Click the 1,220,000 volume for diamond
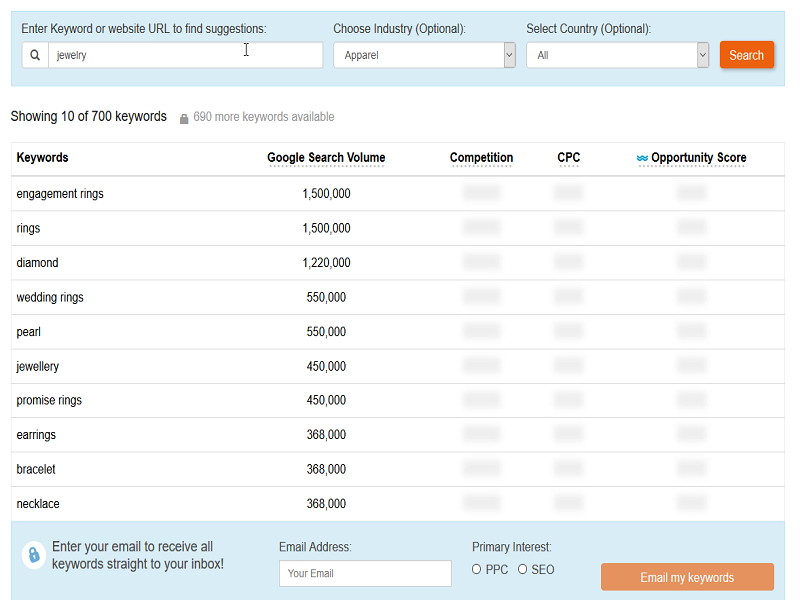Viewport: 800px width, 600px height. [x=327, y=263]
